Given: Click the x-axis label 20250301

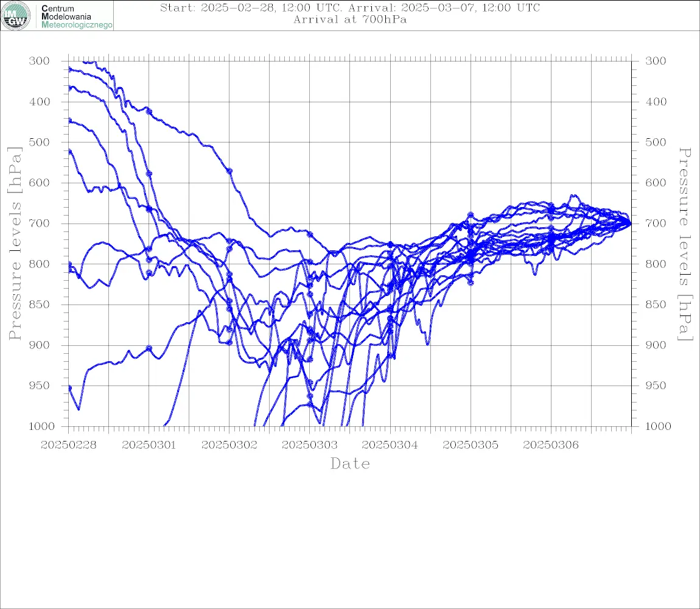Looking at the screenshot, I should pos(149,445).
